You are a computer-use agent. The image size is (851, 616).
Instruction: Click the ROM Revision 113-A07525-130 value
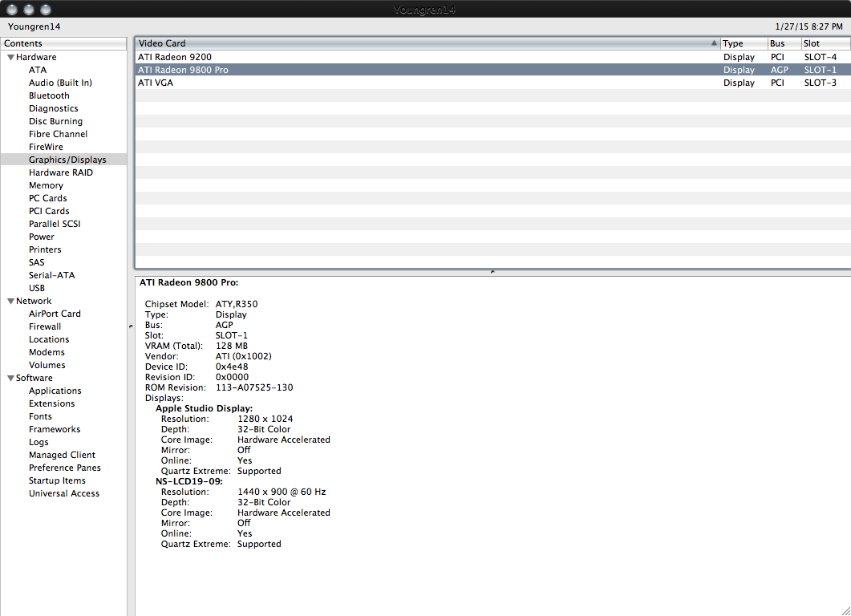coord(254,387)
